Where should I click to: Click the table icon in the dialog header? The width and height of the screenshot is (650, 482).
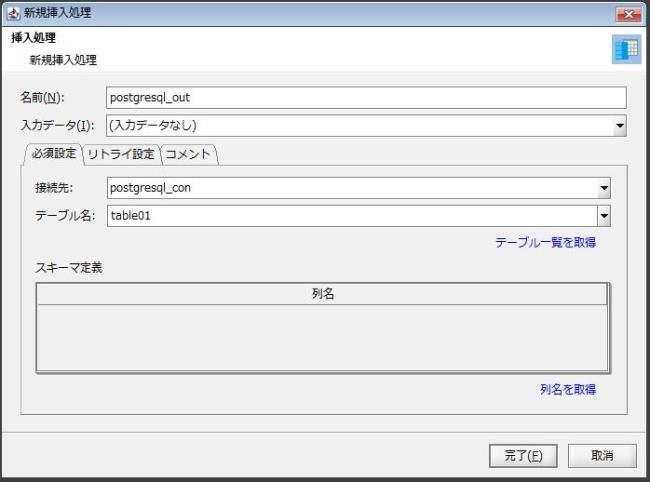pos(626,51)
